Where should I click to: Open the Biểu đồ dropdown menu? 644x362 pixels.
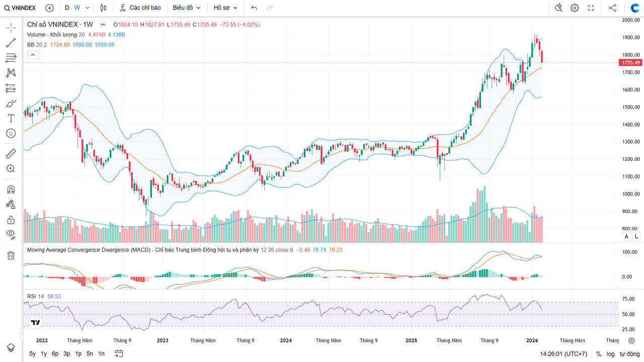tap(187, 8)
